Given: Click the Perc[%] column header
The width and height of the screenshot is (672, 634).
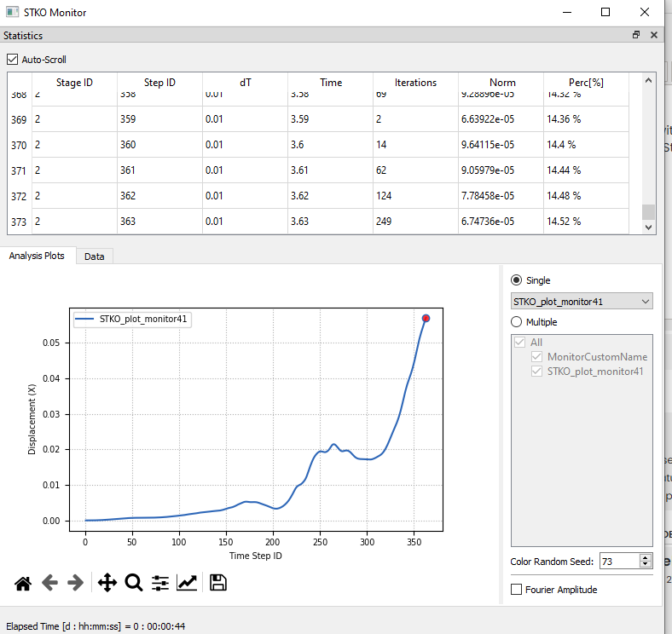Looking at the screenshot, I should 586,83.
